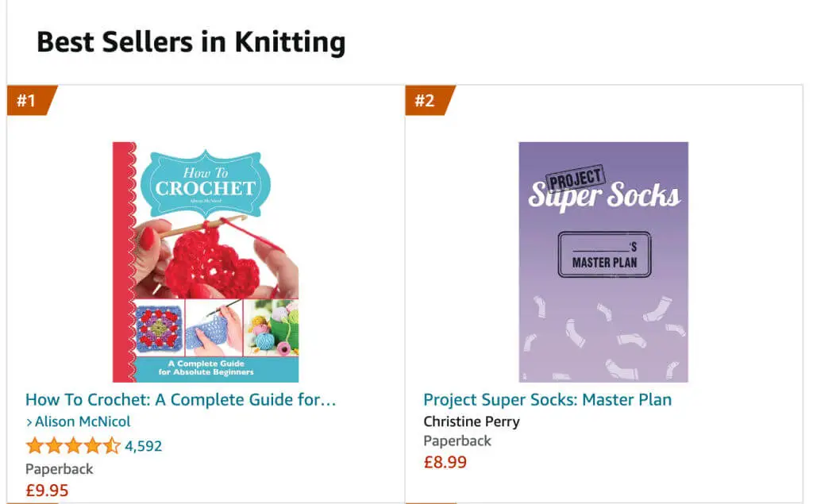Open the 'How To Crochet: A Complete Guide' title link

tap(181, 399)
